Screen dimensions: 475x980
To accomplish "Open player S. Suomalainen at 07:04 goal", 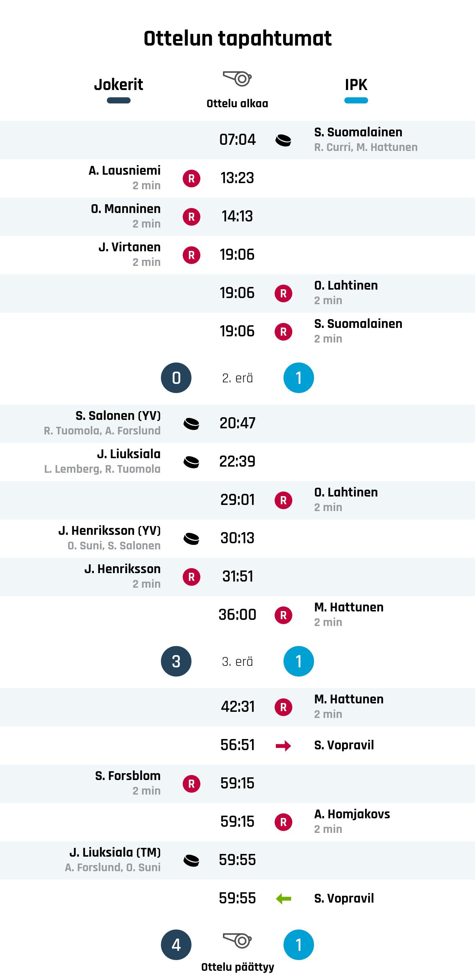I will [358, 132].
